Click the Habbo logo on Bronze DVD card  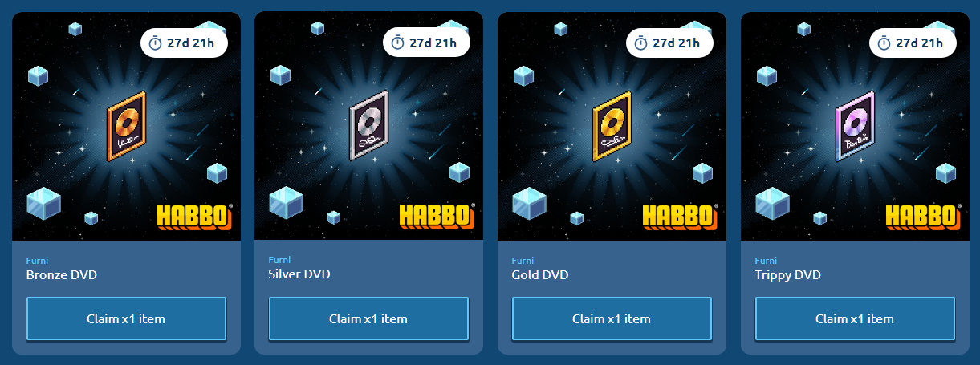tap(195, 217)
